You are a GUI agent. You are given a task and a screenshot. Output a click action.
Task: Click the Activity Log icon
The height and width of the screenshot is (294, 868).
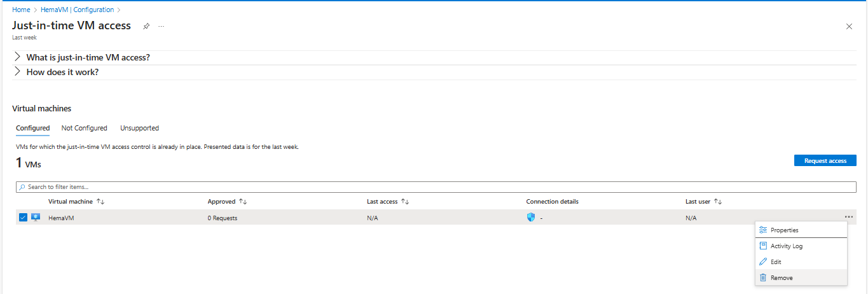point(763,246)
